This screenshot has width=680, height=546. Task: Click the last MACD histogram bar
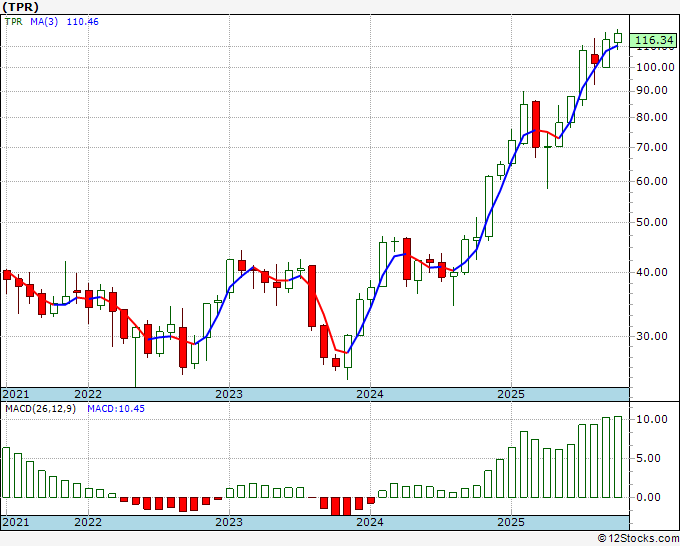click(x=618, y=457)
